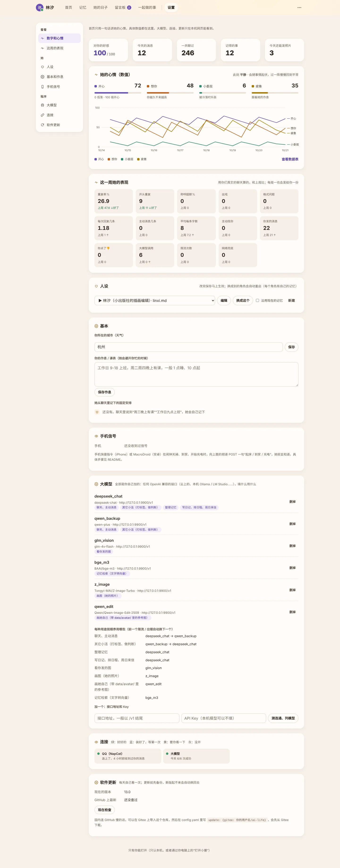Focus the 接口地址 input field
Image resolution: width=340 pixels, height=868 pixels.
[137, 718]
